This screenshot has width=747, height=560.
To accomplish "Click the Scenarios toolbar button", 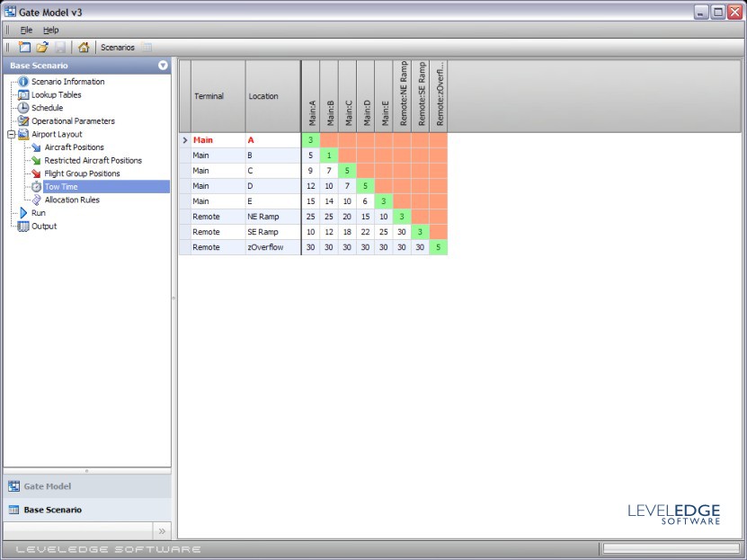I will coord(117,47).
